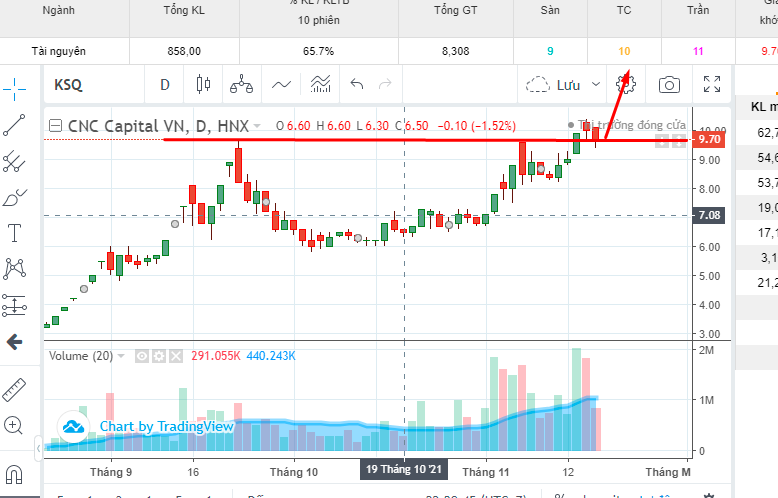778x498 pixels.
Task: Activate the text annotation tool
Action: click(x=14, y=233)
